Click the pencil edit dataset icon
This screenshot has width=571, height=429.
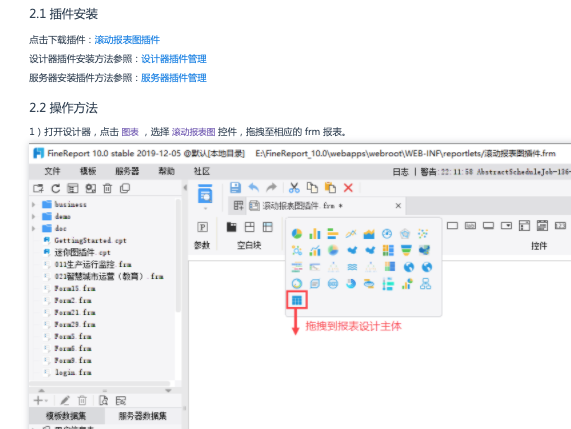64,401
